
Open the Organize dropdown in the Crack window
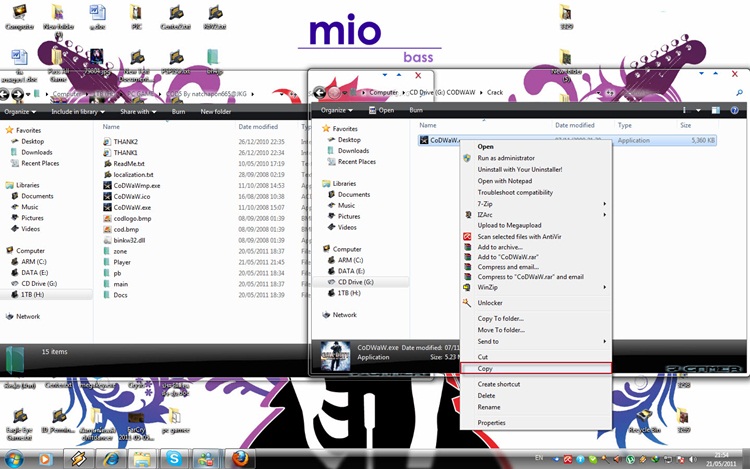pyautogui.click(x=337, y=110)
